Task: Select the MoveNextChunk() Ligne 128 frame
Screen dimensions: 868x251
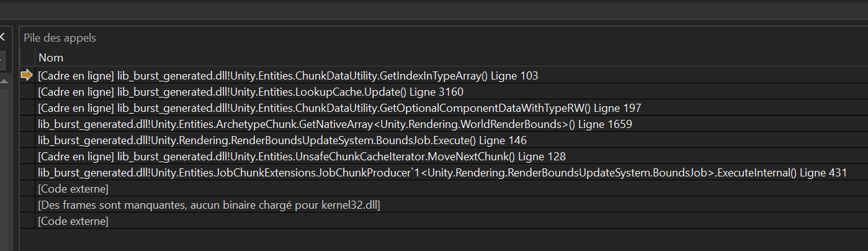Action: (302, 157)
